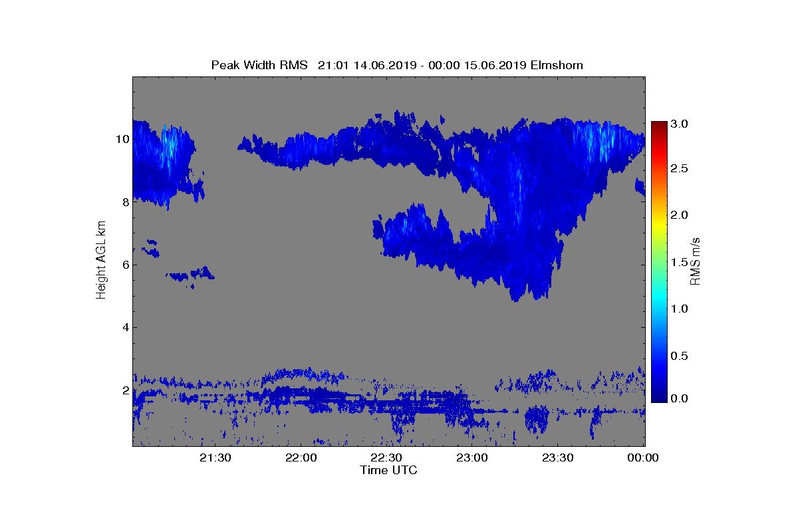Click the 'Height AGL km' axis label
The image size is (798, 532).
tap(101, 261)
